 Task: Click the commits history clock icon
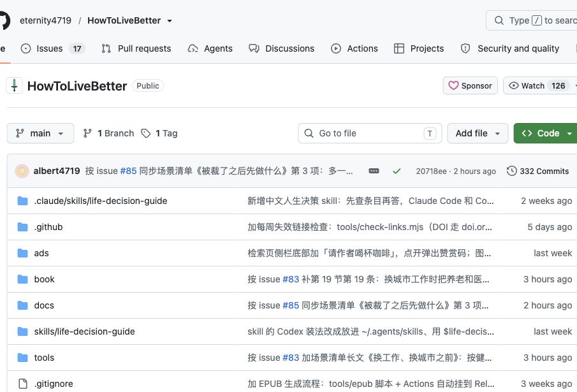tap(512, 171)
